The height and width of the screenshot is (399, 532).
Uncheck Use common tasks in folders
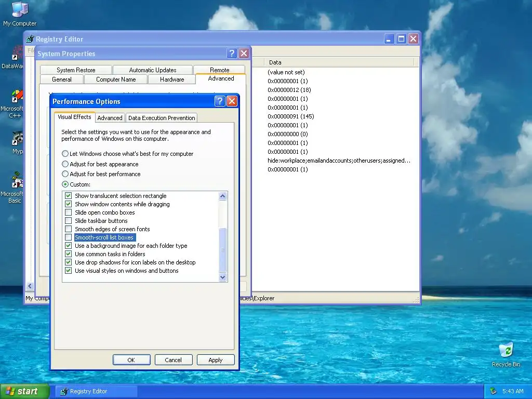[x=68, y=254]
